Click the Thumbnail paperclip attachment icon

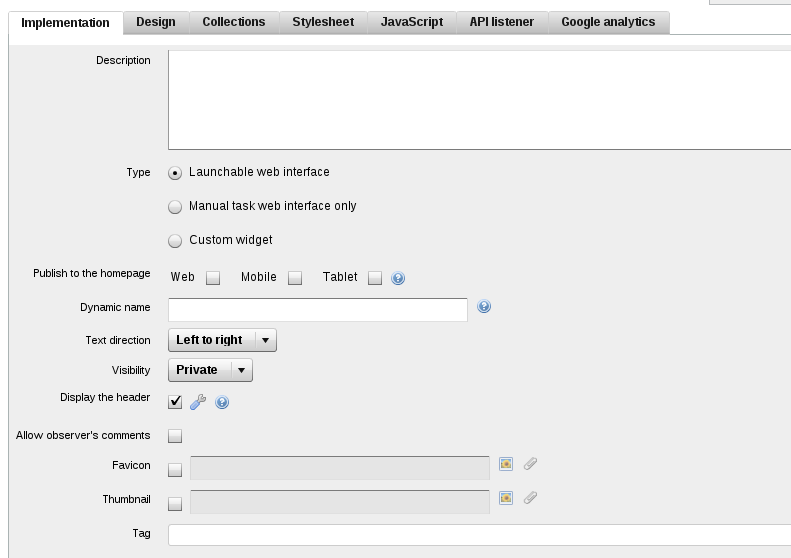click(530, 498)
